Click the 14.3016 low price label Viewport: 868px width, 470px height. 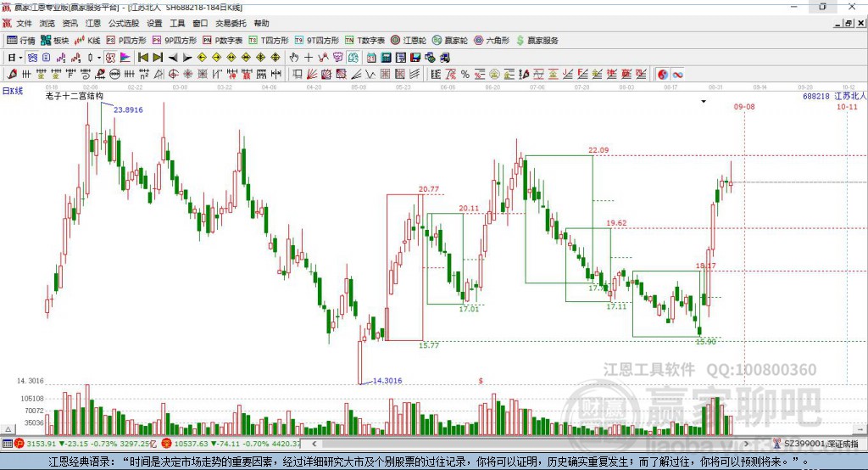pos(387,381)
